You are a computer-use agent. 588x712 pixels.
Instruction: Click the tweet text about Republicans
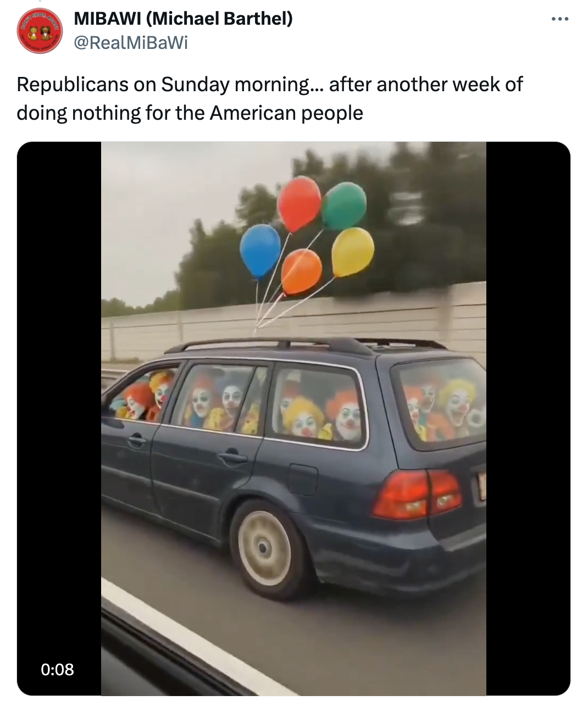coord(269,98)
